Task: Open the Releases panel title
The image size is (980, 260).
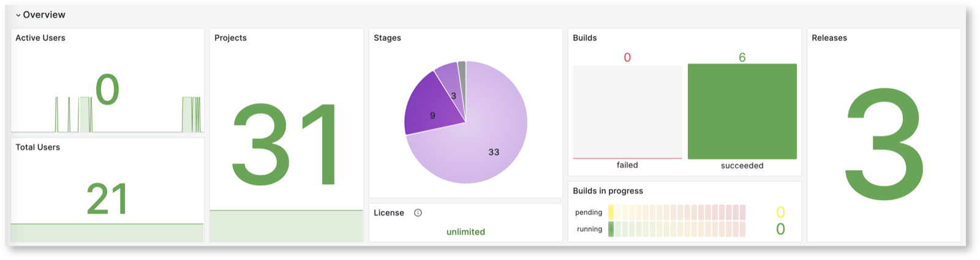Action: coord(829,38)
